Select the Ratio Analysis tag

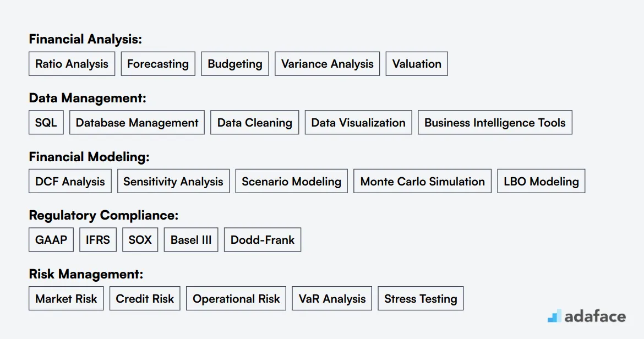tap(72, 64)
